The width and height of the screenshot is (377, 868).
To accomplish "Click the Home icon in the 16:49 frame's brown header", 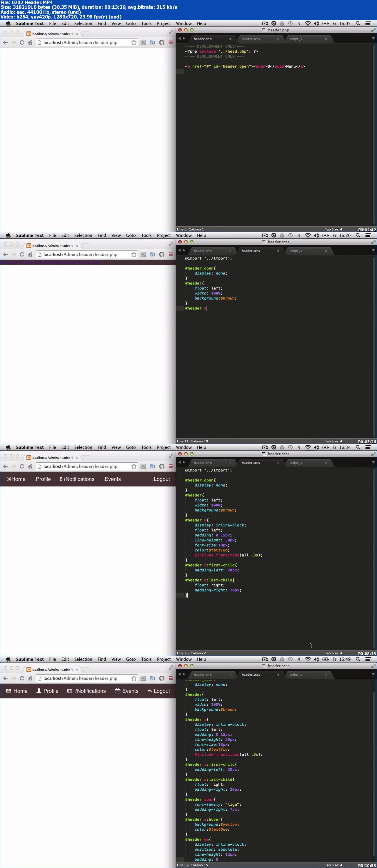I will pyautogui.click(x=9, y=691).
